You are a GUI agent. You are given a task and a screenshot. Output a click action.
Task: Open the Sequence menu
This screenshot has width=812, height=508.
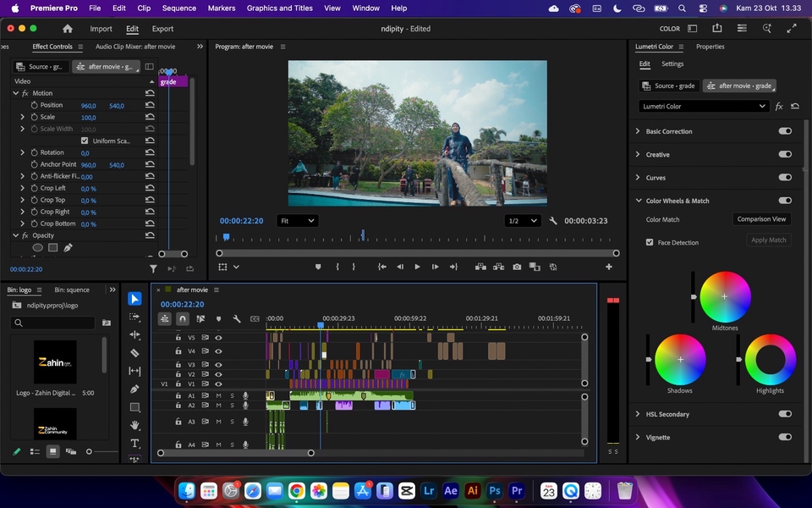pos(178,8)
